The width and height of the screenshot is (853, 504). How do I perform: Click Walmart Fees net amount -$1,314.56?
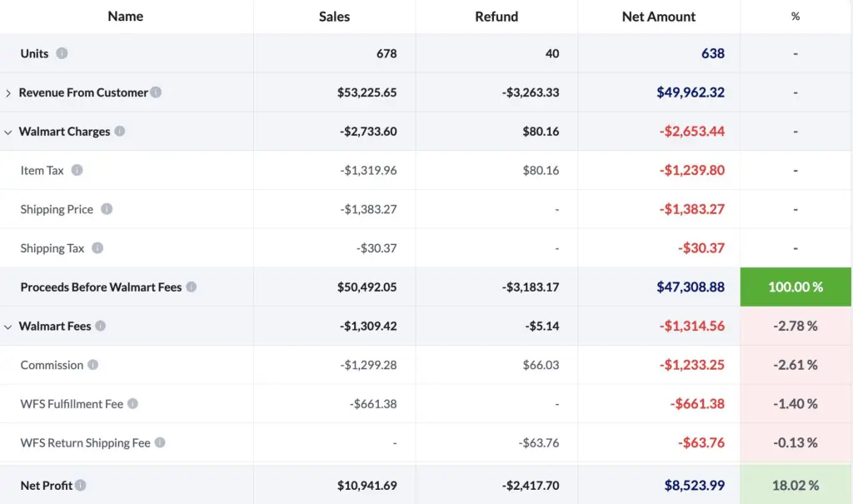click(x=692, y=326)
